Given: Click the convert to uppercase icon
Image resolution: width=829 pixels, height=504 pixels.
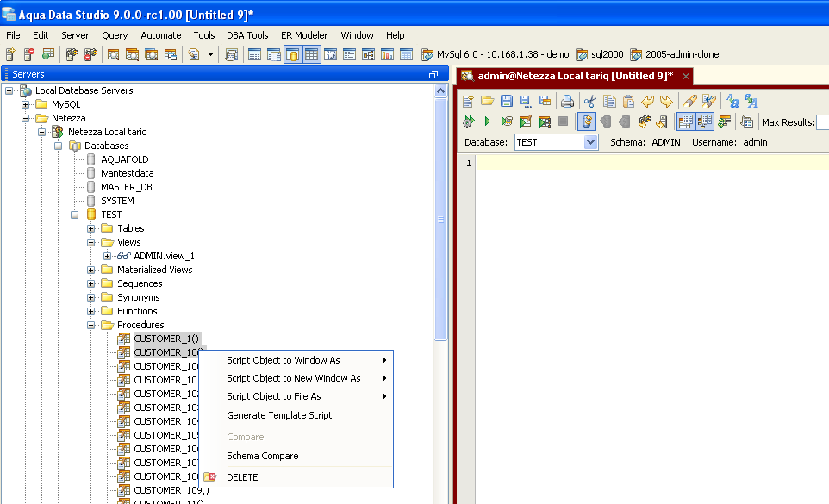Looking at the screenshot, I should (x=751, y=101).
